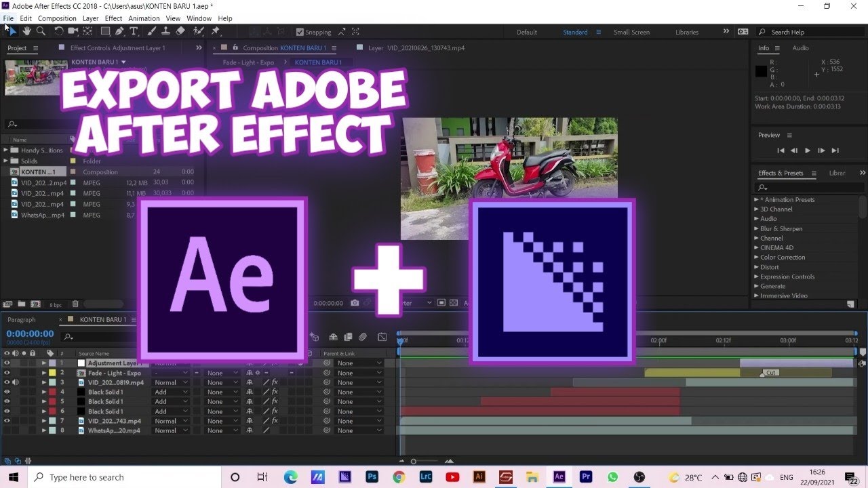Expand layer 8 WhatsAp...20.mp4 properties
Image resolution: width=868 pixels, height=488 pixels.
(44, 430)
